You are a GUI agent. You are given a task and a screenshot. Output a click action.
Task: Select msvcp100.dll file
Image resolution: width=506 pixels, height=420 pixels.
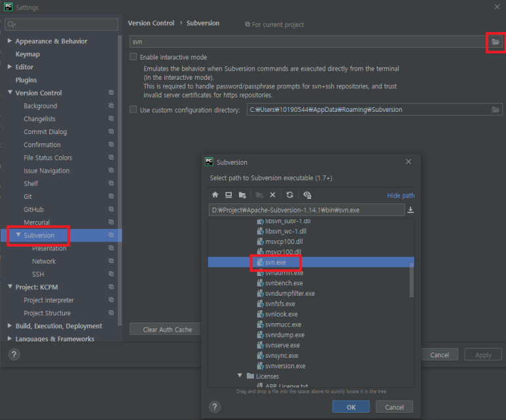(x=284, y=241)
